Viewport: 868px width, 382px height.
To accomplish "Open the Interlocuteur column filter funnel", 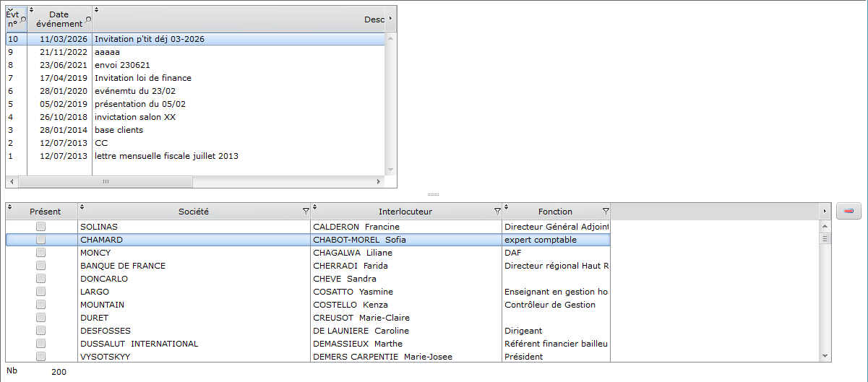I will pyautogui.click(x=497, y=212).
